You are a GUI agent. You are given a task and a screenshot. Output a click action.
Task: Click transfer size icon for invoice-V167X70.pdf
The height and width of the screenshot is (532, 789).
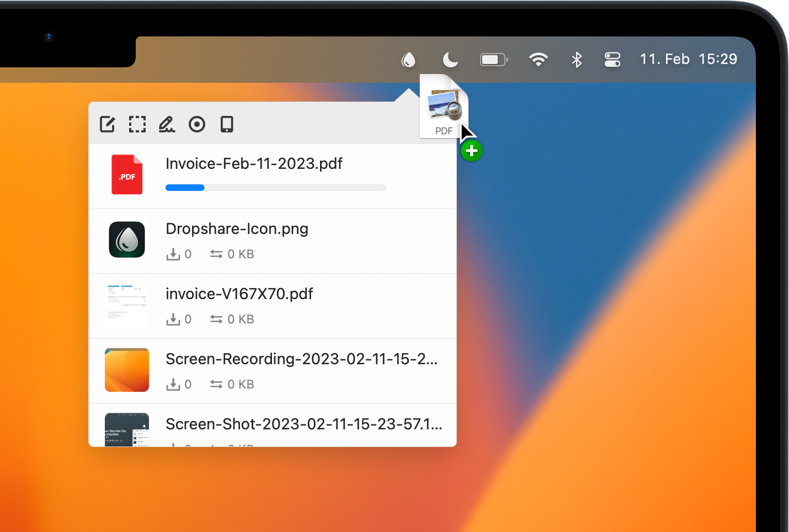point(216,319)
